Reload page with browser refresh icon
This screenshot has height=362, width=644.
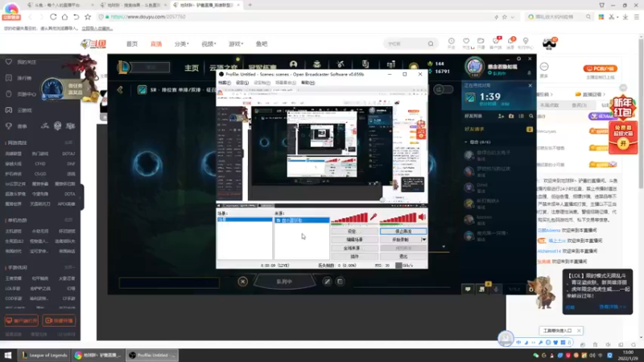(x=53, y=17)
